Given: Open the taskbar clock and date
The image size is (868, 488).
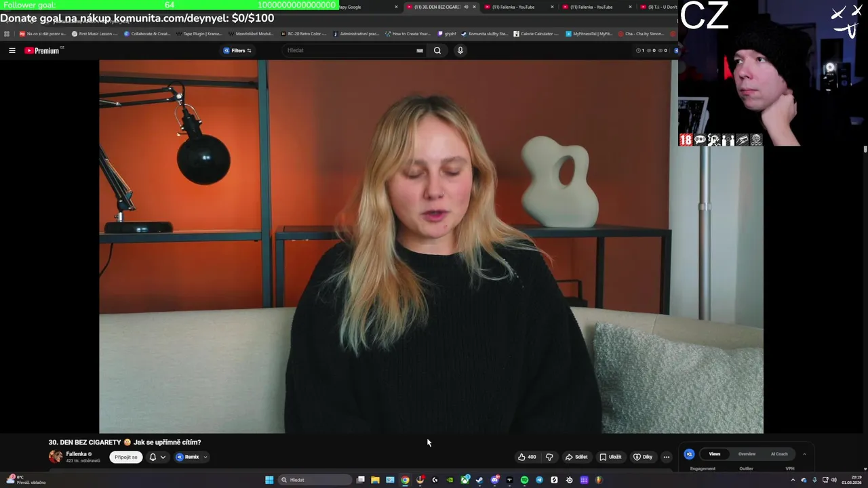Looking at the screenshot, I should pyautogui.click(x=851, y=480).
